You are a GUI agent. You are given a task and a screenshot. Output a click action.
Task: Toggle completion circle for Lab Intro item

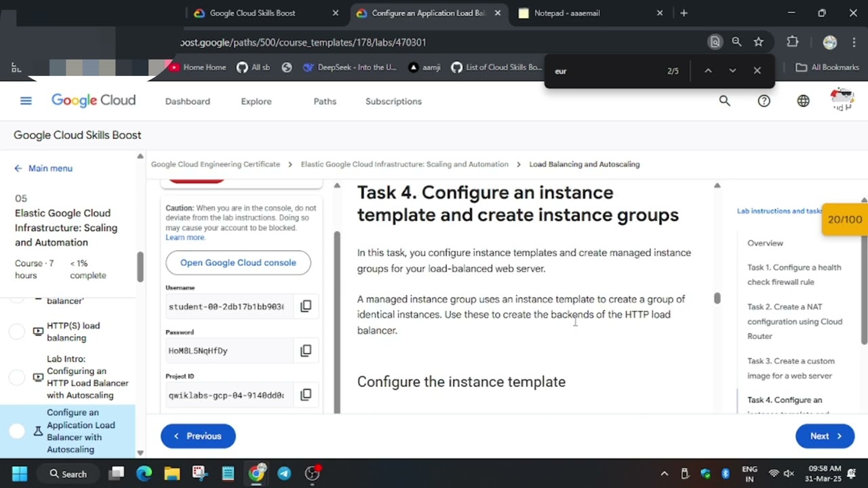[17, 377]
